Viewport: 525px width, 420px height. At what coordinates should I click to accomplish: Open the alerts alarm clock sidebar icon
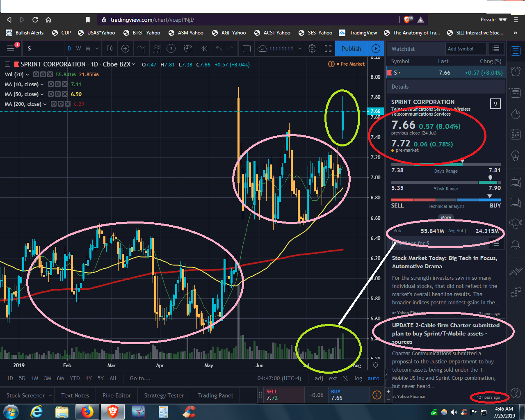pos(516,71)
